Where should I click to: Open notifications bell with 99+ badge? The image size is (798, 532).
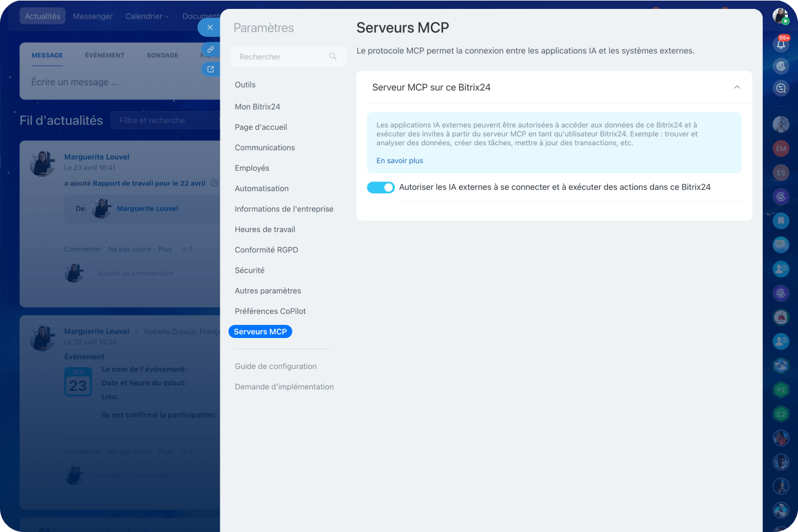(x=781, y=43)
